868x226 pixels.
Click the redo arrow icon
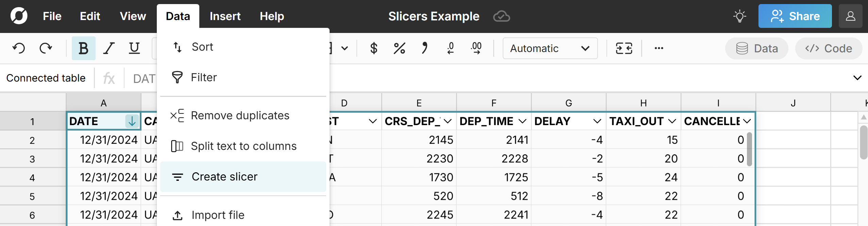pyautogui.click(x=46, y=48)
